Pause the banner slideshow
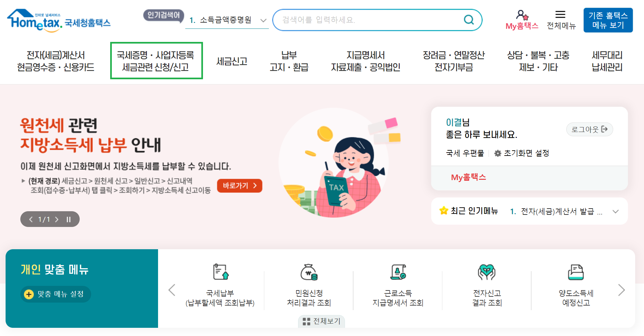Image resolution: width=644 pixels, height=336 pixels. click(x=69, y=219)
